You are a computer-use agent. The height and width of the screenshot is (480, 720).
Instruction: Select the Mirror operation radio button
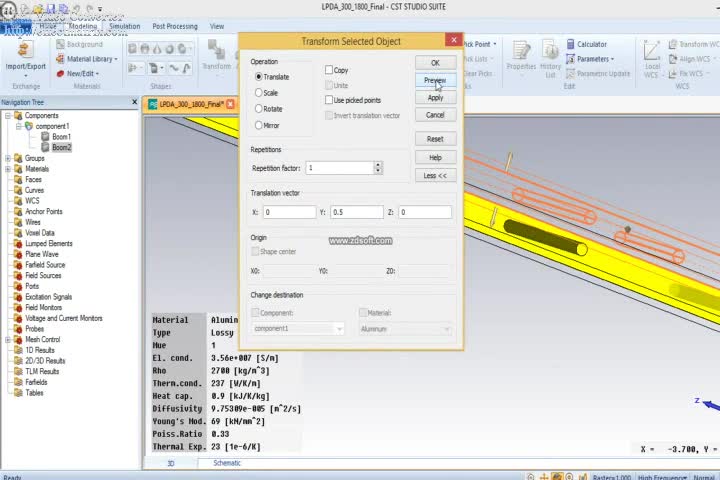[259, 125]
